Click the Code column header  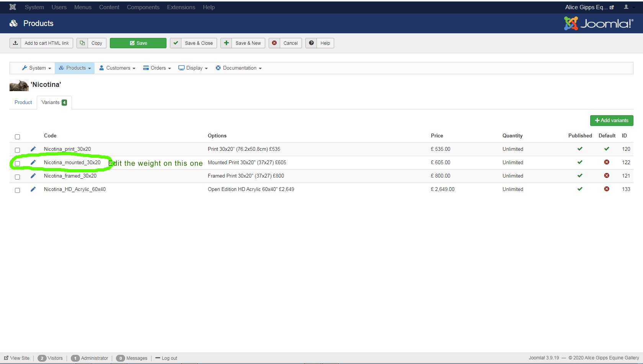[50, 135]
